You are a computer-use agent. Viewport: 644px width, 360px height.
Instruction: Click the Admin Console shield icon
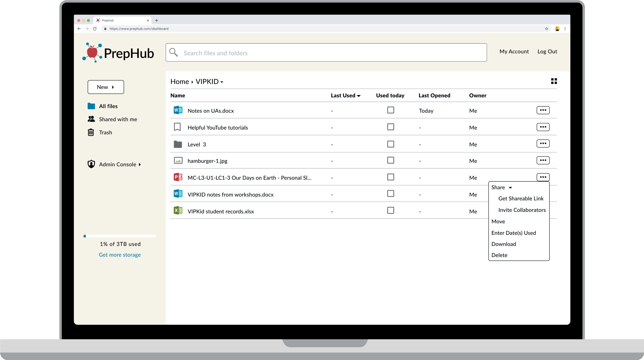(91, 164)
